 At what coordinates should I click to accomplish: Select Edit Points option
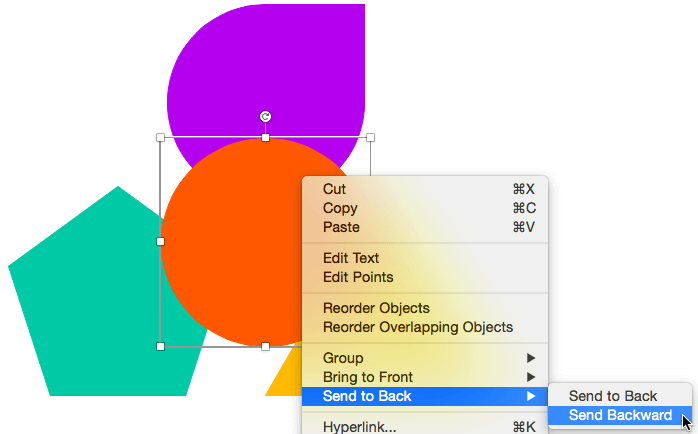(358, 277)
